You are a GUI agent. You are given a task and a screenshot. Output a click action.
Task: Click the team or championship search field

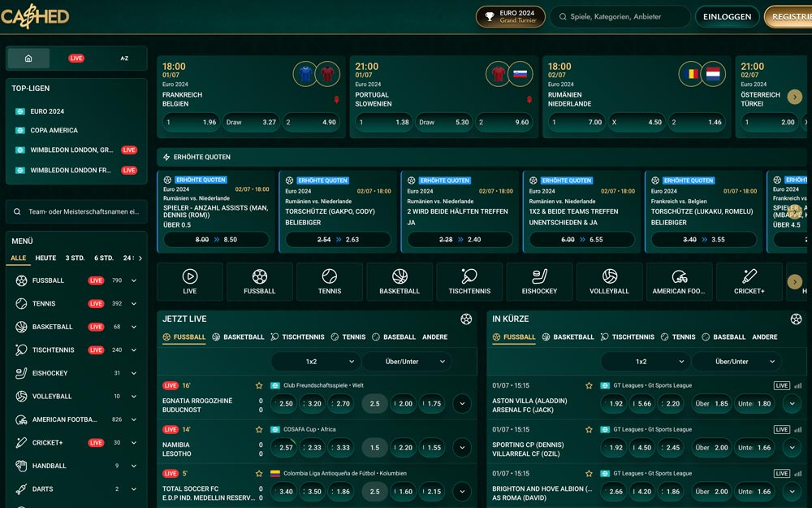point(76,211)
